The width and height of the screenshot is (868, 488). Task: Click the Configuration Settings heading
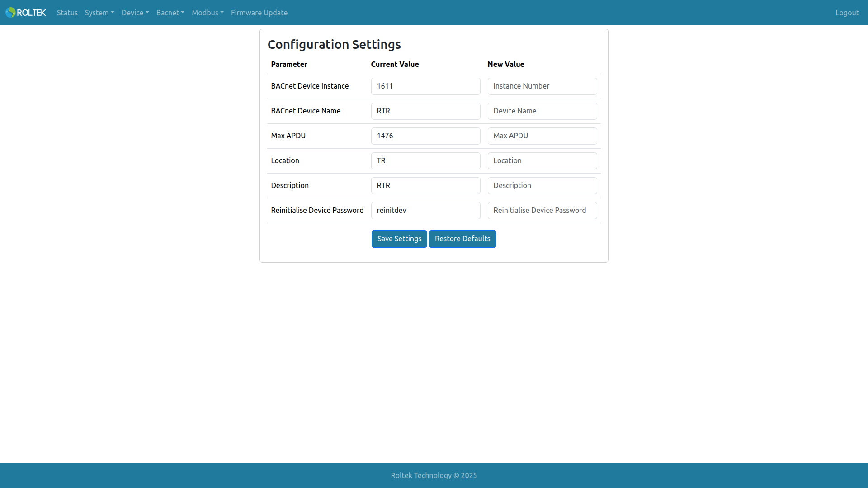pyautogui.click(x=334, y=44)
